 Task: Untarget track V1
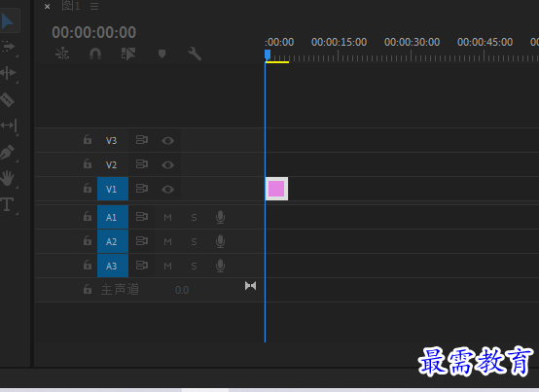coord(113,189)
